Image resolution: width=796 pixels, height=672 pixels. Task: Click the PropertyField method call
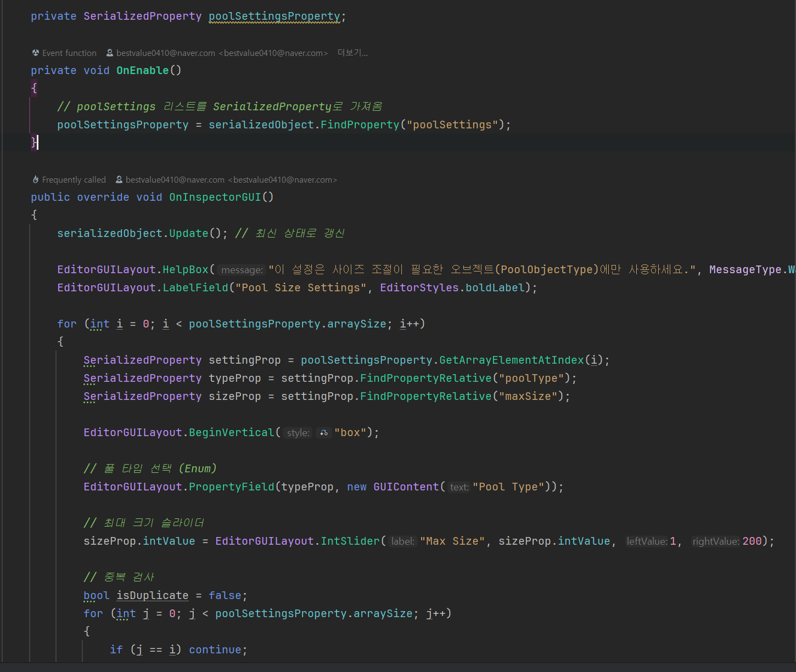[x=232, y=487]
